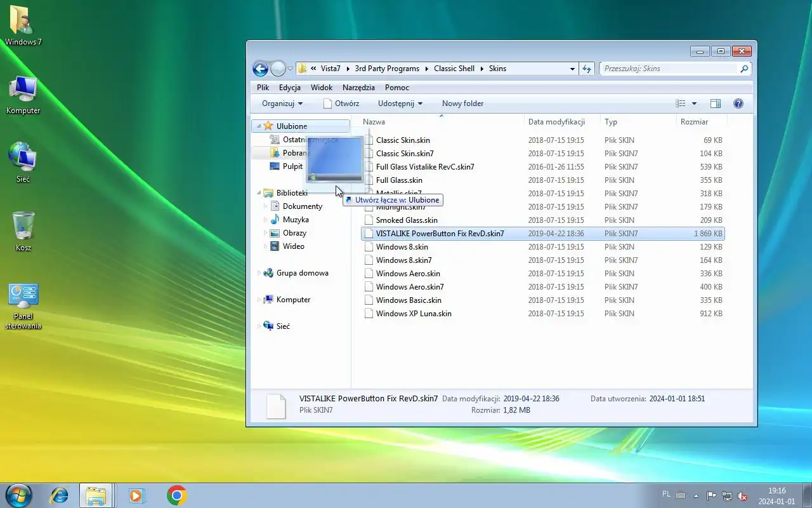Viewport: 812px width, 508px height.
Task: Sort by Data modyfikacji column header
Action: [562, 122]
